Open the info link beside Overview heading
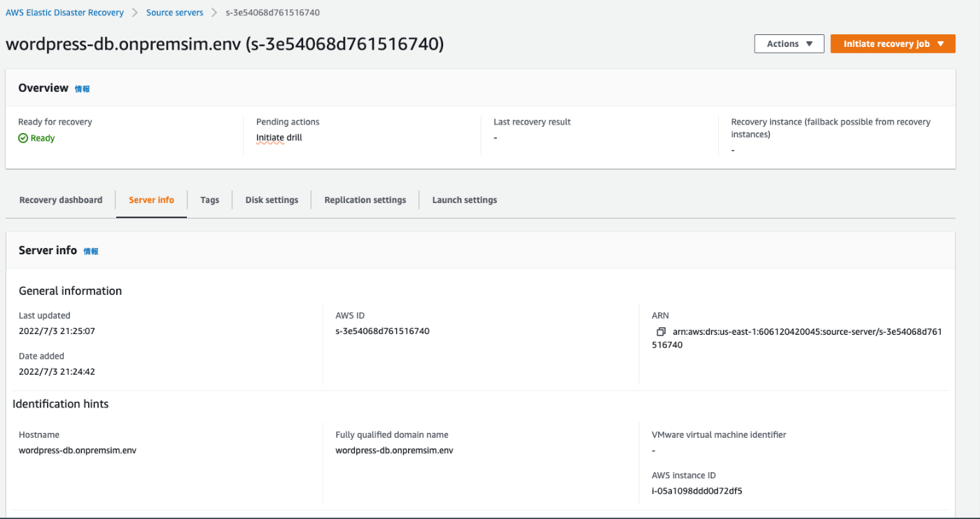This screenshot has width=980, height=519. (x=82, y=89)
